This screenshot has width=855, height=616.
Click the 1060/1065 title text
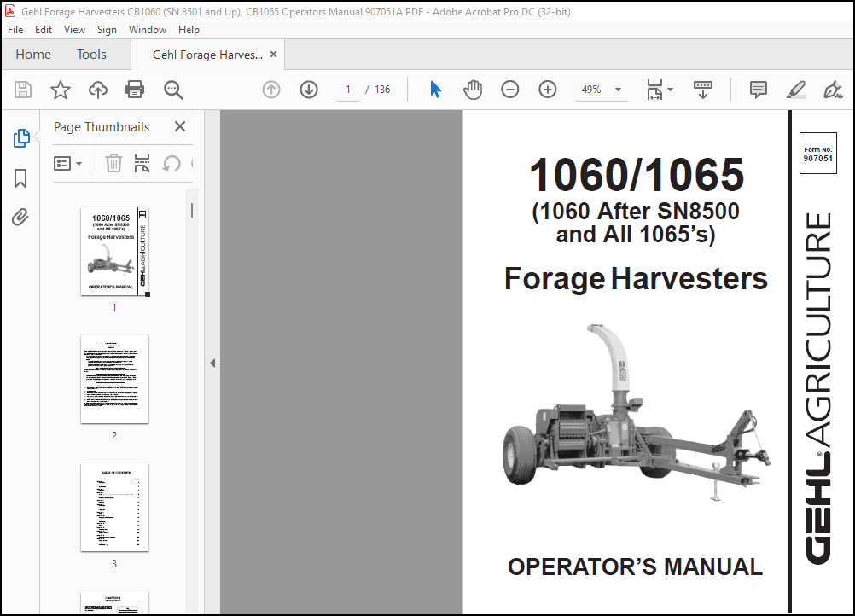coord(637,175)
